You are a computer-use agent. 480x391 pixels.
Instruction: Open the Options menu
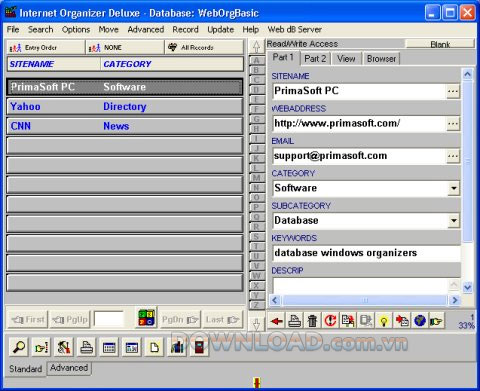tap(76, 30)
